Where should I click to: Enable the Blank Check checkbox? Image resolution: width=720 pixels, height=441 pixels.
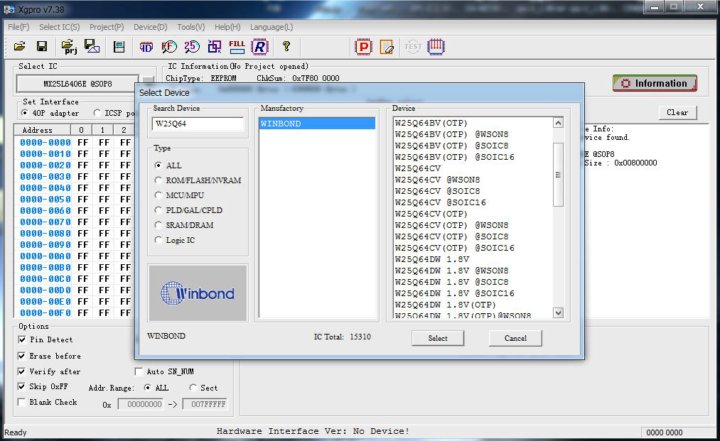(22, 402)
